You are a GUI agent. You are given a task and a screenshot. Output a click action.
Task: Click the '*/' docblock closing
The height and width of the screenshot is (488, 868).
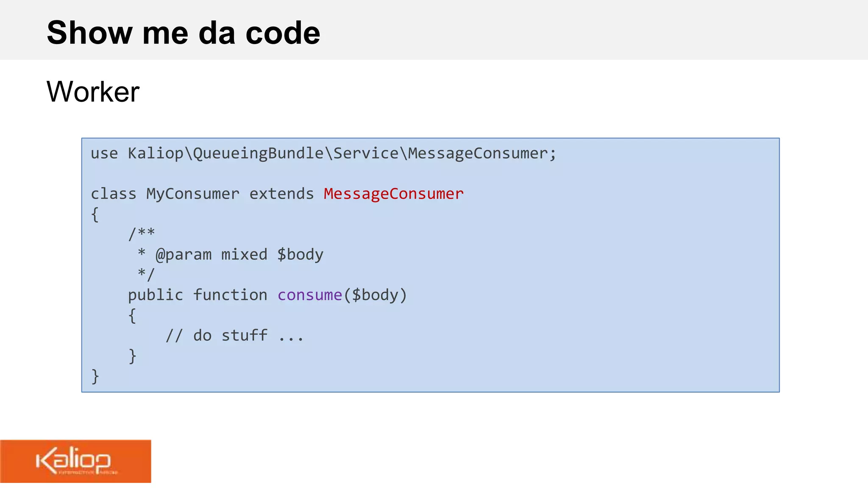tap(146, 274)
